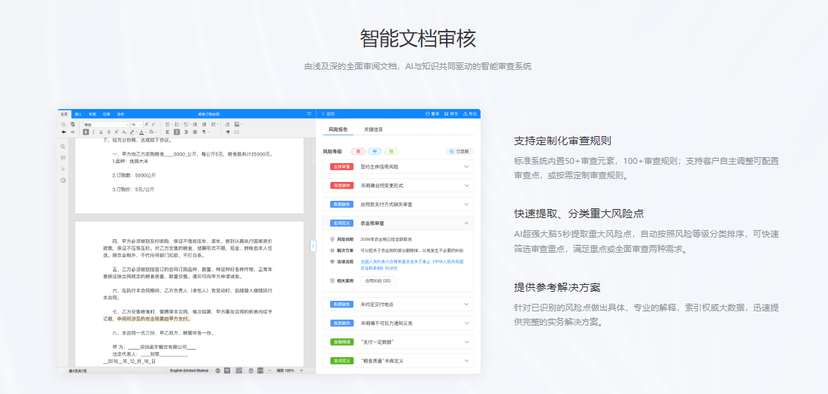Open the search icon in left sidebar
Image resolution: width=828 pixels, height=394 pixels.
click(x=63, y=146)
